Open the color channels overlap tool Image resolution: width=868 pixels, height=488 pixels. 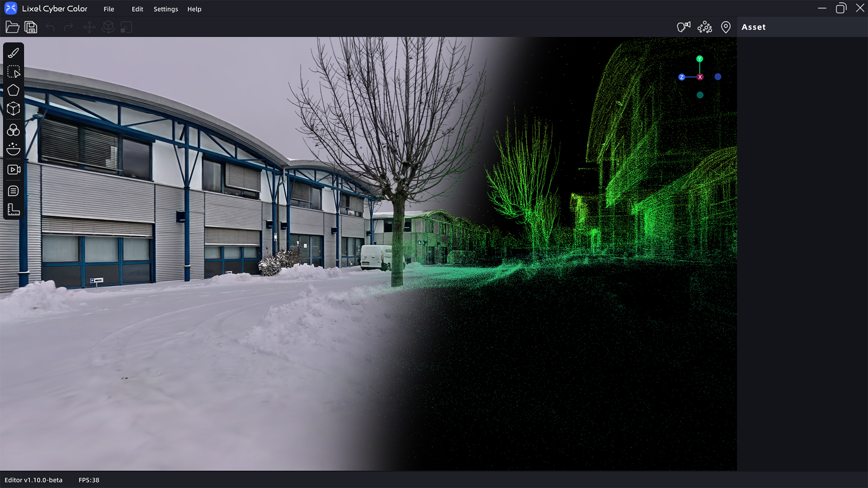point(14,130)
